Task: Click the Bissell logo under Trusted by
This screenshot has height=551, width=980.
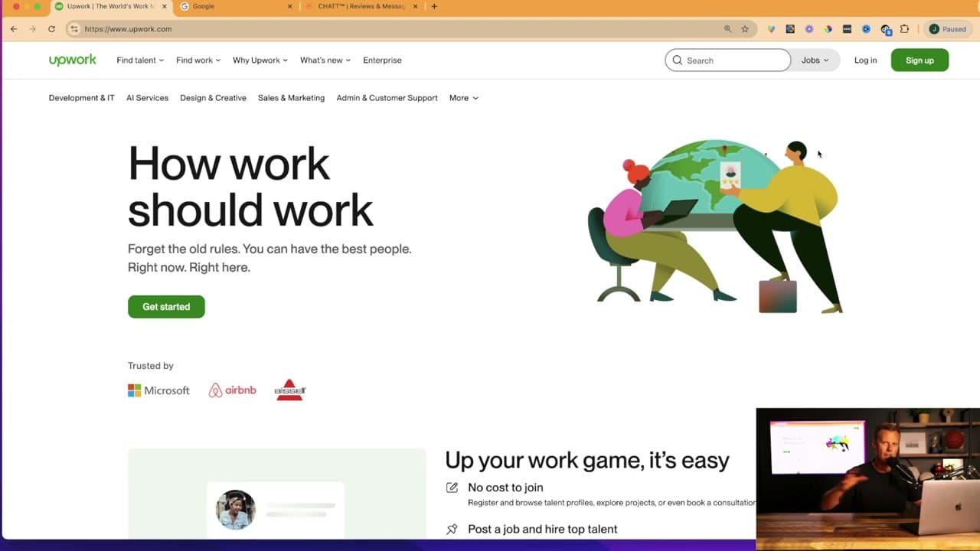Action: tap(289, 390)
